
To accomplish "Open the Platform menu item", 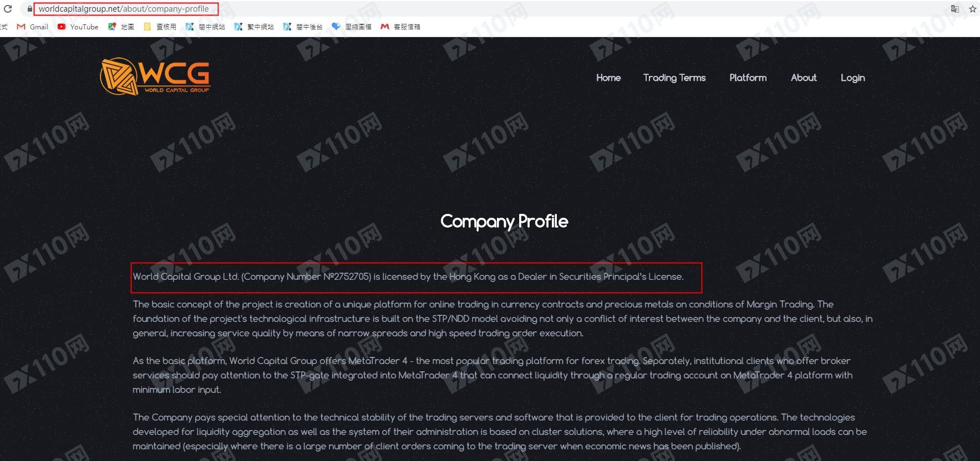I will pos(748,78).
